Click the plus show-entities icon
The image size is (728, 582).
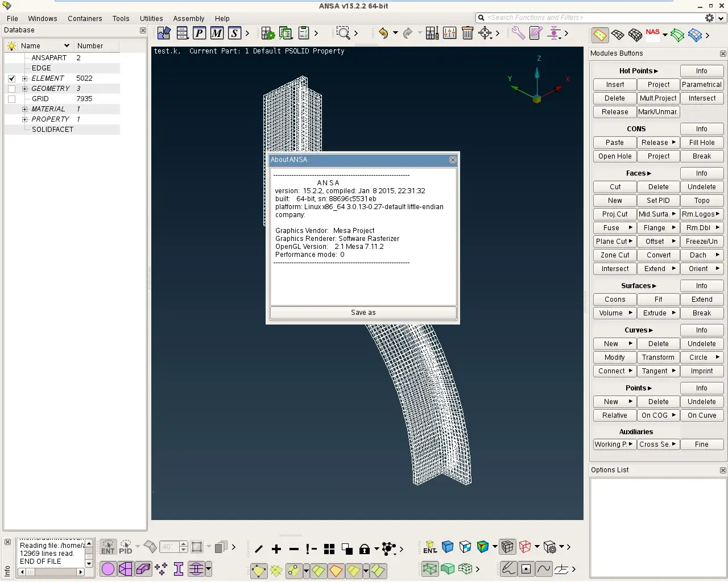(276, 548)
